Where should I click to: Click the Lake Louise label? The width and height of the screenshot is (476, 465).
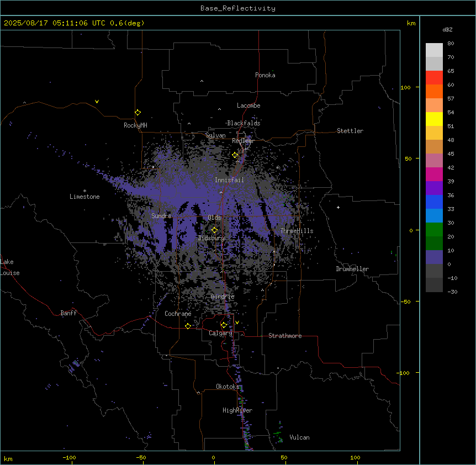tap(10, 267)
